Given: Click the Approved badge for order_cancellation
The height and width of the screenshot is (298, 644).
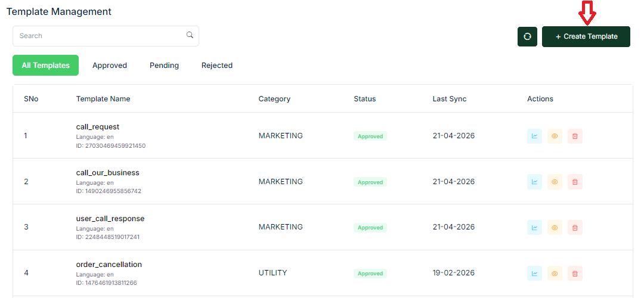Looking at the screenshot, I should point(370,274).
